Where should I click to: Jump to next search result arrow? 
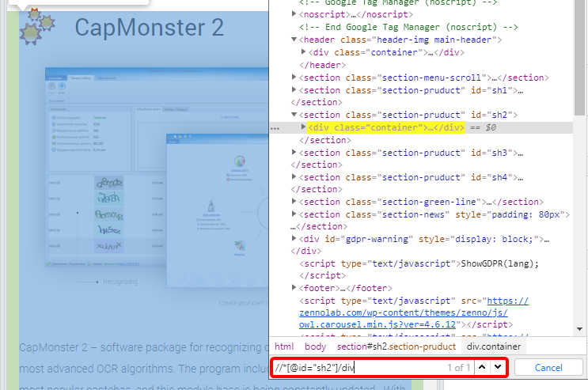pyautogui.click(x=498, y=367)
